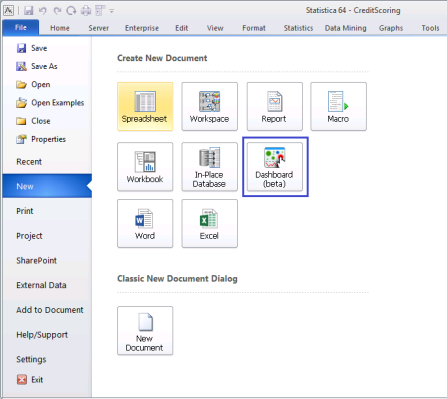Click Save in the File menu

point(32,48)
